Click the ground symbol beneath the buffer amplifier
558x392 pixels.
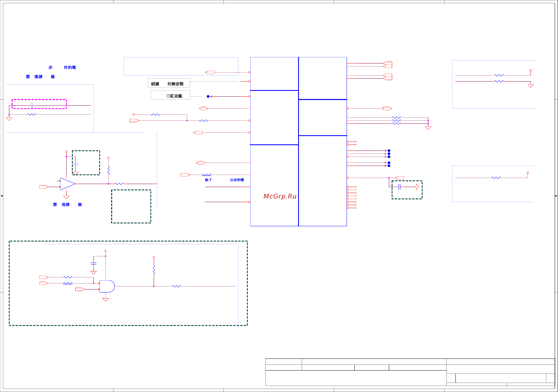click(x=66, y=197)
